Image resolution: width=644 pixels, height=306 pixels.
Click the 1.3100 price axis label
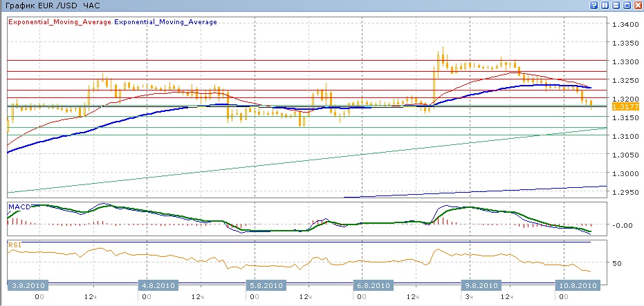point(625,136)
